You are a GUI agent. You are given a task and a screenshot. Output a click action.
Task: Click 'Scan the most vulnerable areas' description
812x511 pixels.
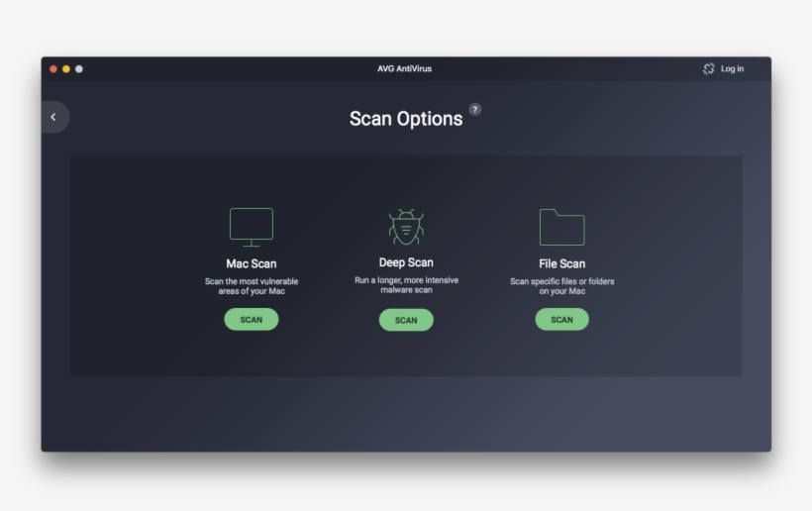point(252,286)
